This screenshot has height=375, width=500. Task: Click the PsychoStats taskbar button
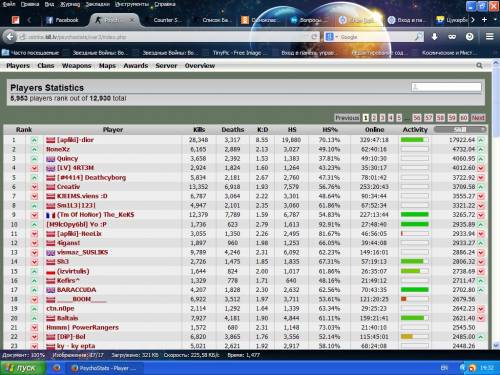pos(106,368)
